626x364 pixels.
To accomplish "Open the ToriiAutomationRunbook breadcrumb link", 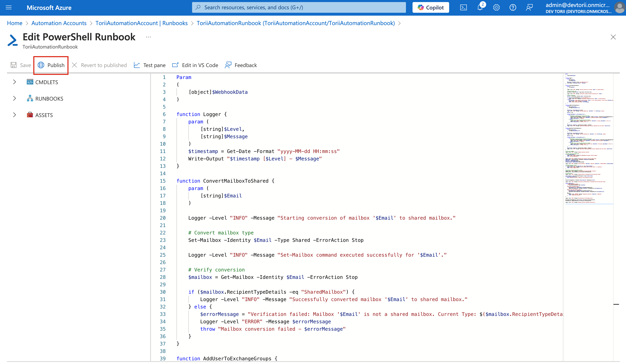I will (296, 23).
